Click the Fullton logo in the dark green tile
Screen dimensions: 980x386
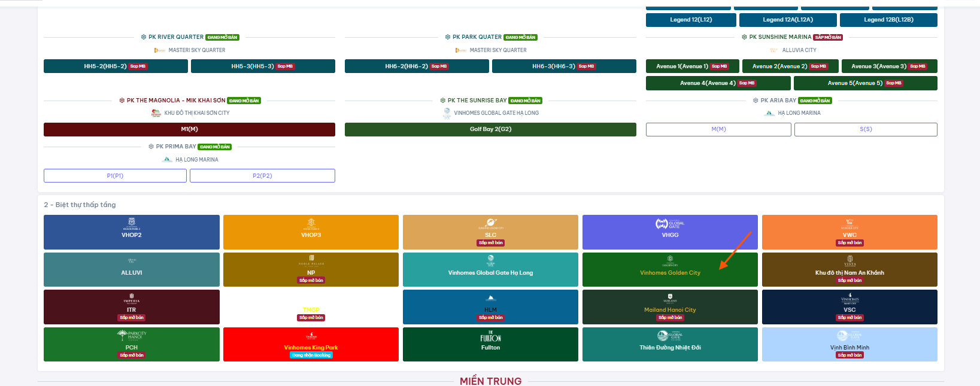(x=490, y=338)
